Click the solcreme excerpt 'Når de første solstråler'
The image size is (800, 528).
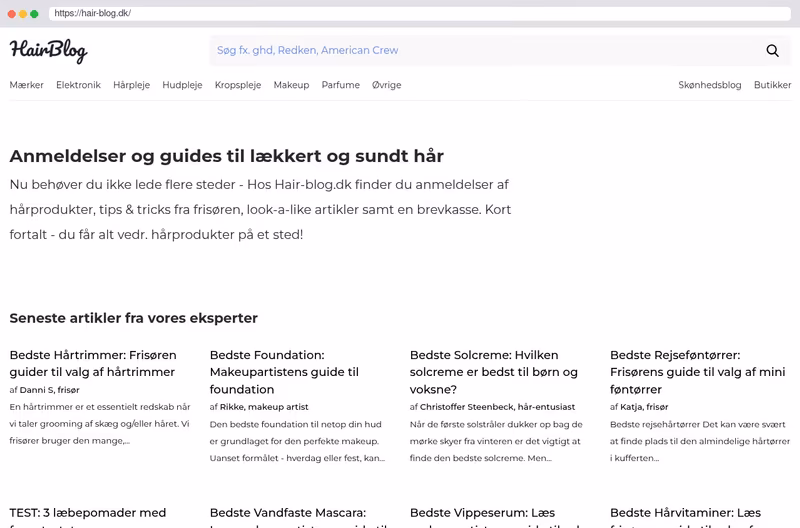(x=496, y=441)
